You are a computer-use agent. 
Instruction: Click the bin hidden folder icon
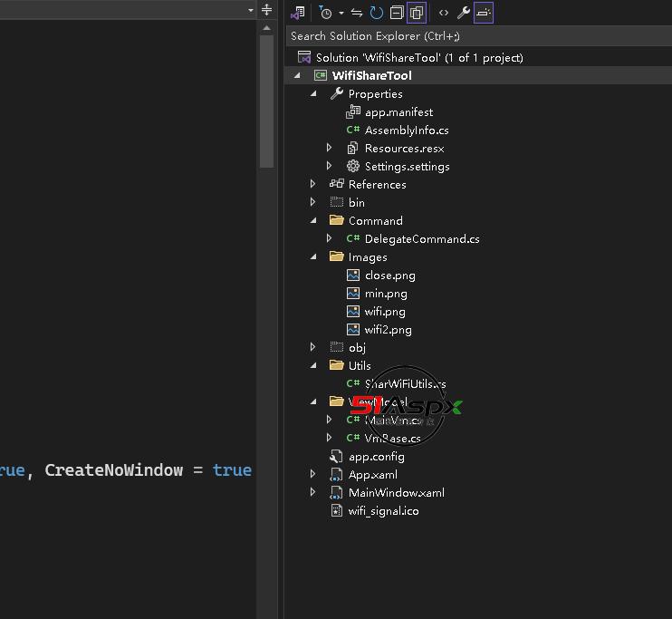337,201
